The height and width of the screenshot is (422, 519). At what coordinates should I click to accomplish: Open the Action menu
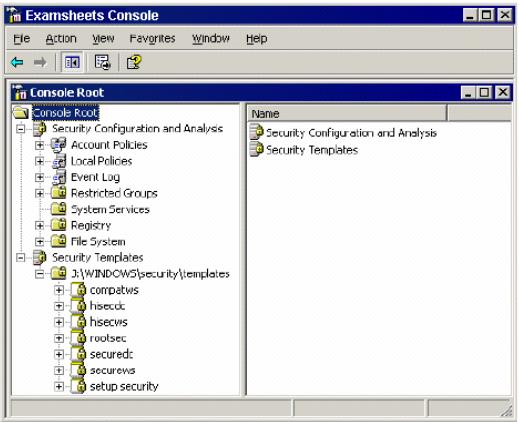tap(61, 39)
